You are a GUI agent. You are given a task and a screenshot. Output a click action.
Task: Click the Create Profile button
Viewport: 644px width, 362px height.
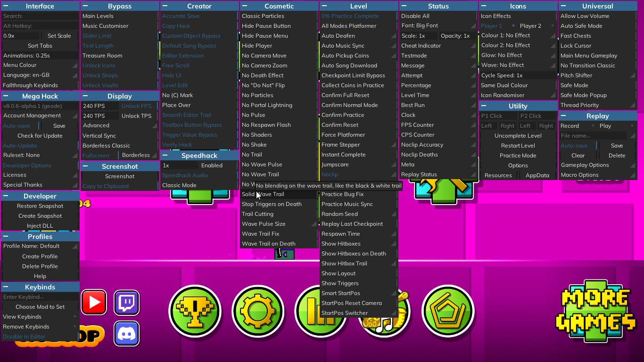pos(40,256)
